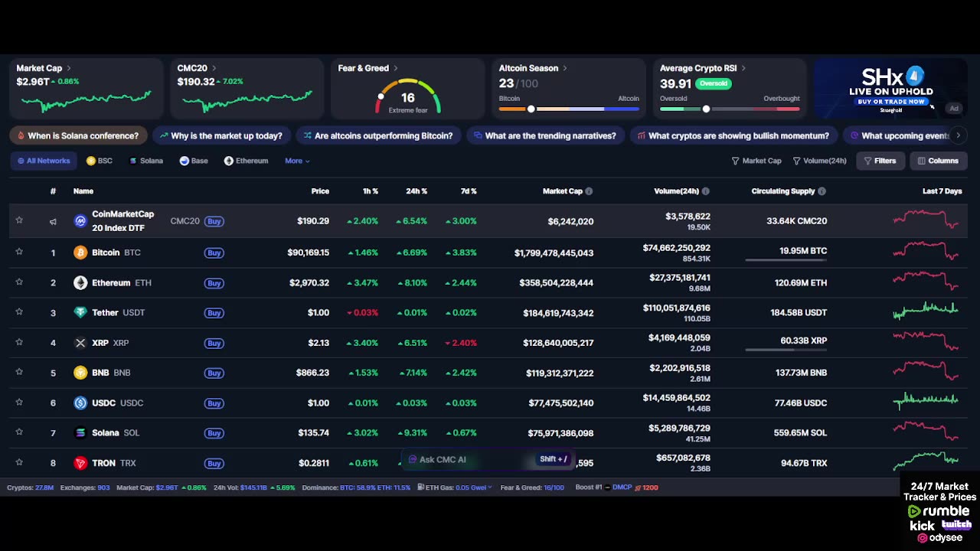Viewport: 980px width, 551px height.
Task: Click the Buy button for Ethereum
Action: (214, 283)
